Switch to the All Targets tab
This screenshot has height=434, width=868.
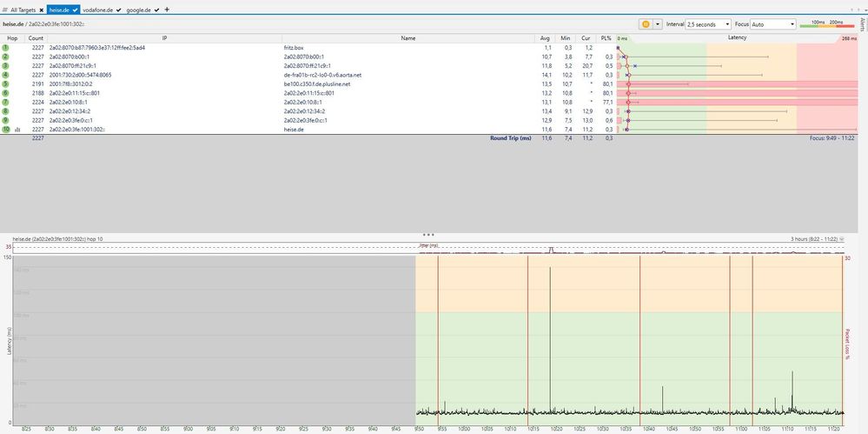point(23,10)
